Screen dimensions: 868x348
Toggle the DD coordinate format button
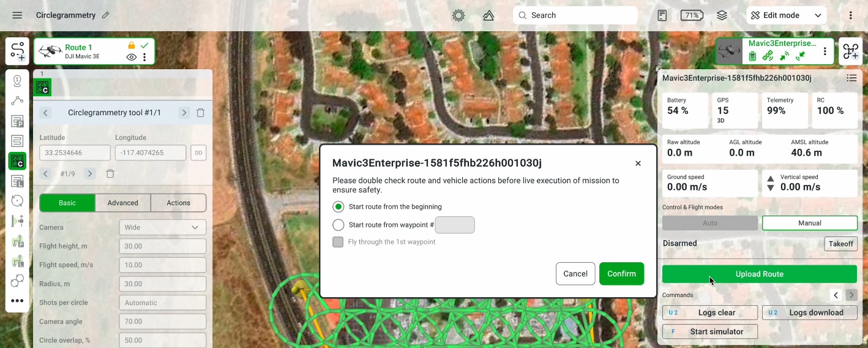[x=198, y=153]
